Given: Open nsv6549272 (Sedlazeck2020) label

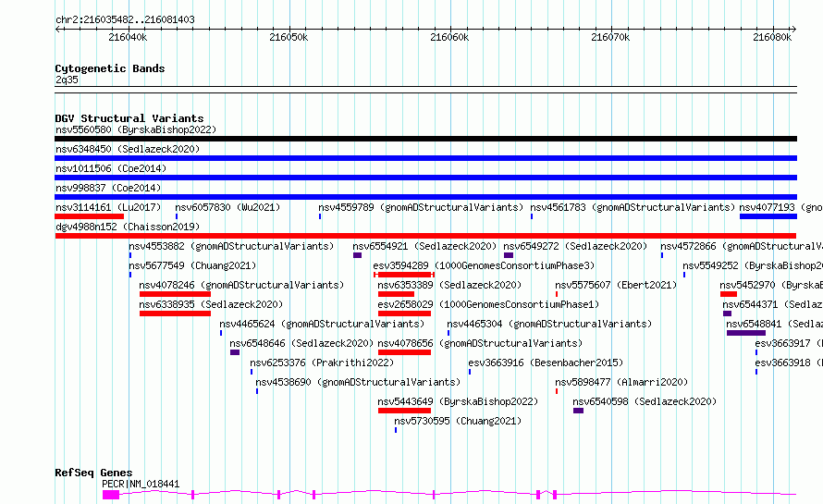Looking at the screenshot, I should [575, 246].
